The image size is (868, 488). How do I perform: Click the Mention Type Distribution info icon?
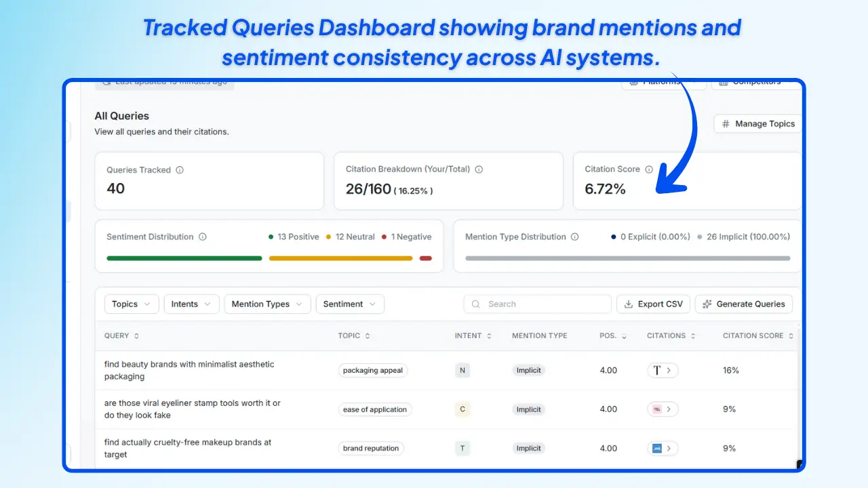(575, 237)
